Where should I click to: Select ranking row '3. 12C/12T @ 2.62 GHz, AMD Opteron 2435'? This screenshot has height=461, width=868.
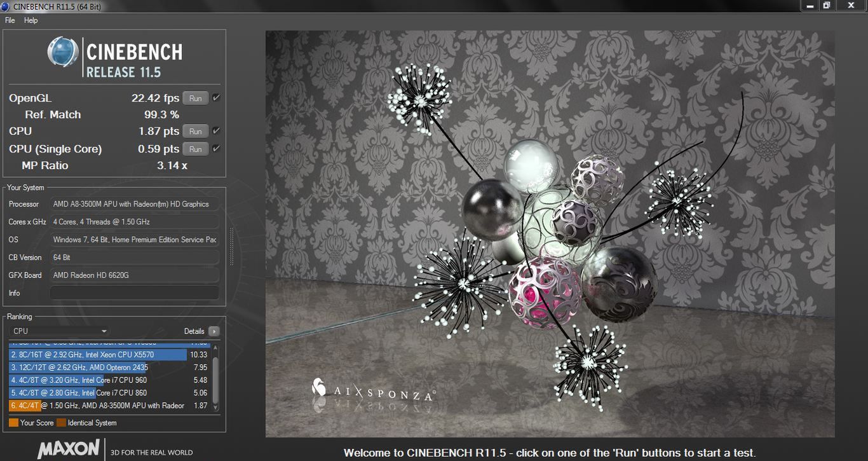[x=109, y=368]
